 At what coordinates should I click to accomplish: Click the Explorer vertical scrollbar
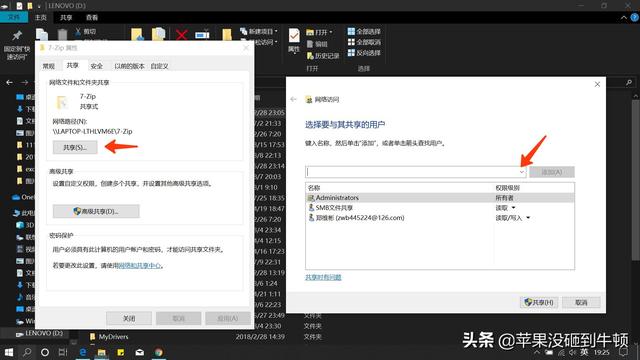tap(636, 180)
